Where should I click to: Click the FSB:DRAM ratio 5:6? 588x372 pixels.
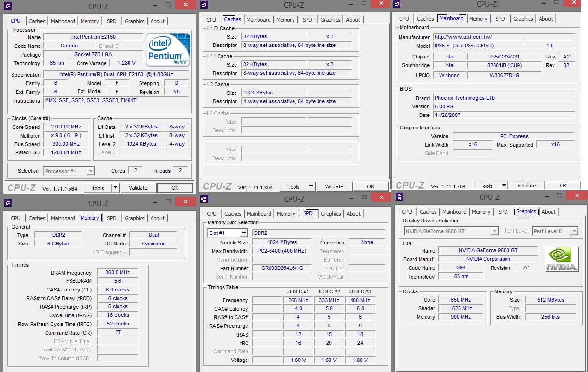click(118, 281)
